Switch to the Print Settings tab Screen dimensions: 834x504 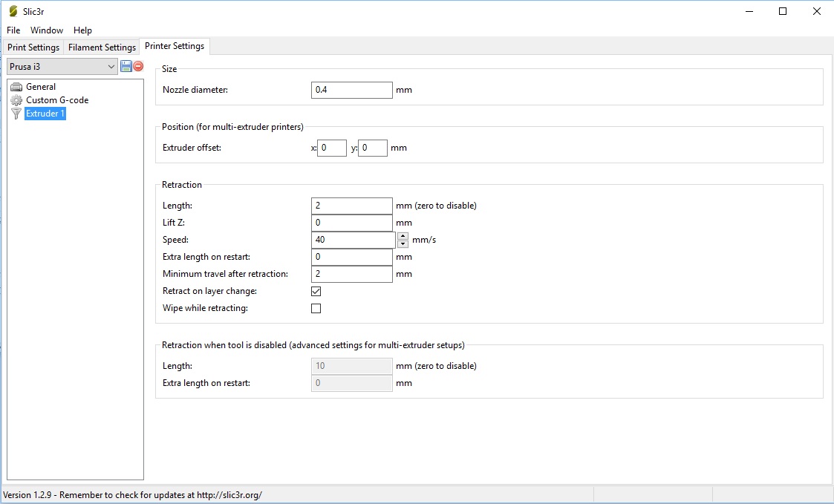pos(33,48)
